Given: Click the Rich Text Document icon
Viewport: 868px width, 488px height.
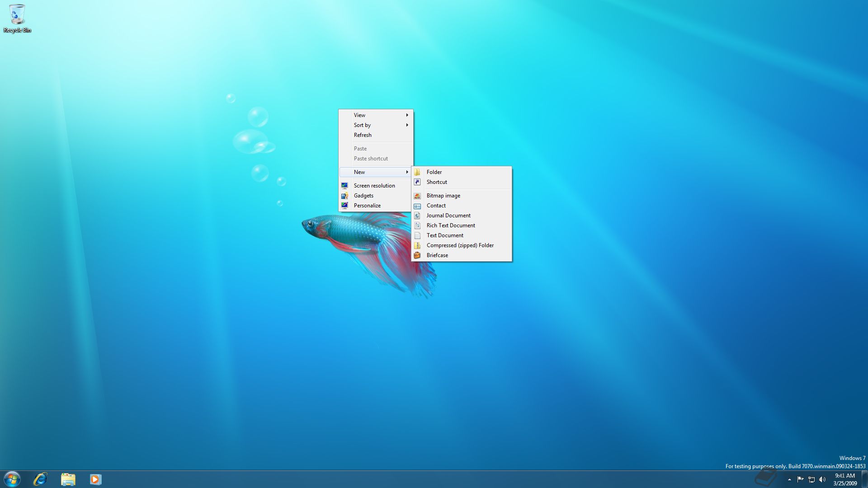Looking at the screenshot, I should [x=417, y=225].
